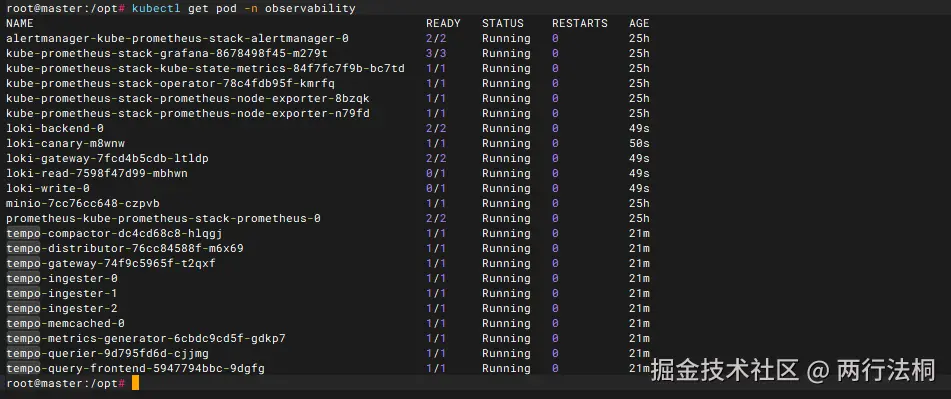Click the STATUS column header

pyautogui.click(x=503, y=24)
